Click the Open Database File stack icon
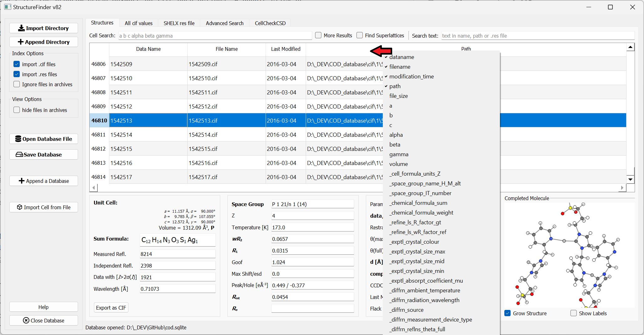 [x=18, y=139]
